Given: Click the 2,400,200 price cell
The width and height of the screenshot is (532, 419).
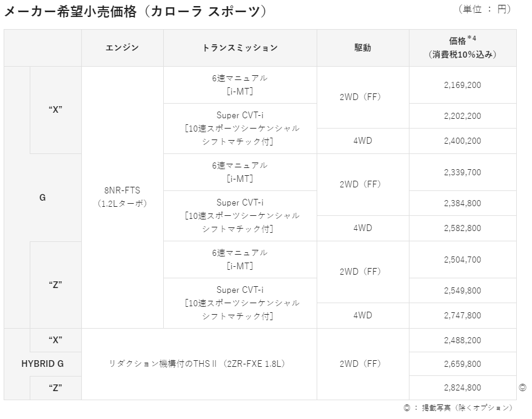Looking at the screenshot, I should tap(462, 141).
